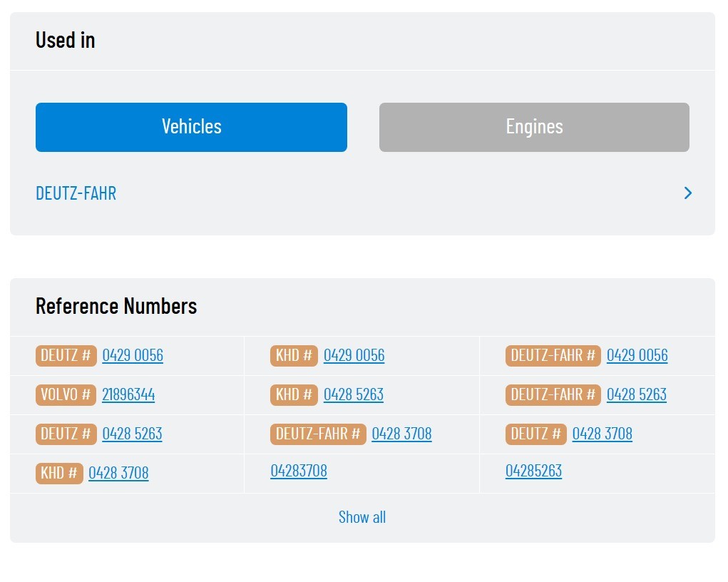Open DEUTZ # 0428 3708 reference link

603,434
